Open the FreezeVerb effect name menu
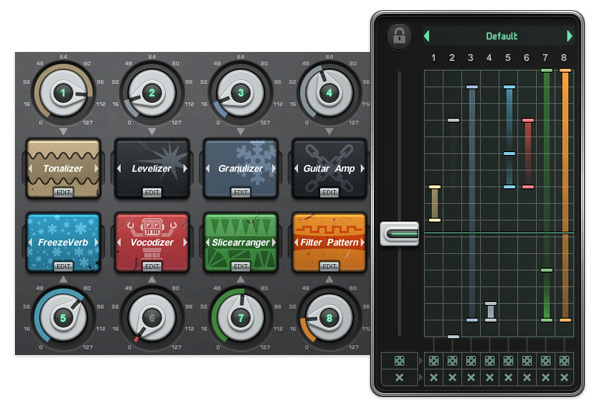The height and width of the screenshot is (400, 600). coord(63,242)
